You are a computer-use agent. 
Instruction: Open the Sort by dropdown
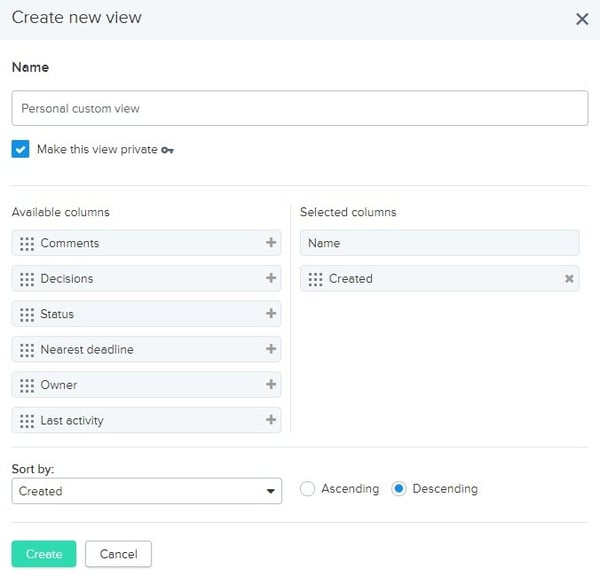pyautogui.click(x=147, y=491)
